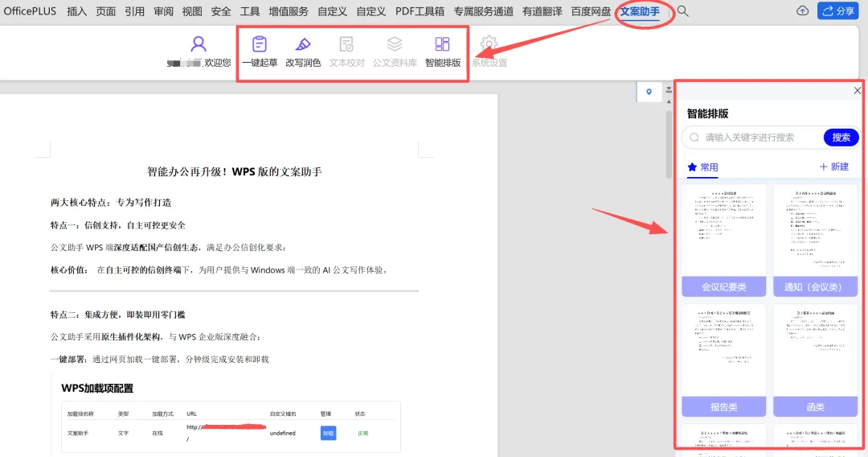
Task: Click the scroll-up arrow of document scrollbar
Action: pyautogui.click(x=669, y=101)
